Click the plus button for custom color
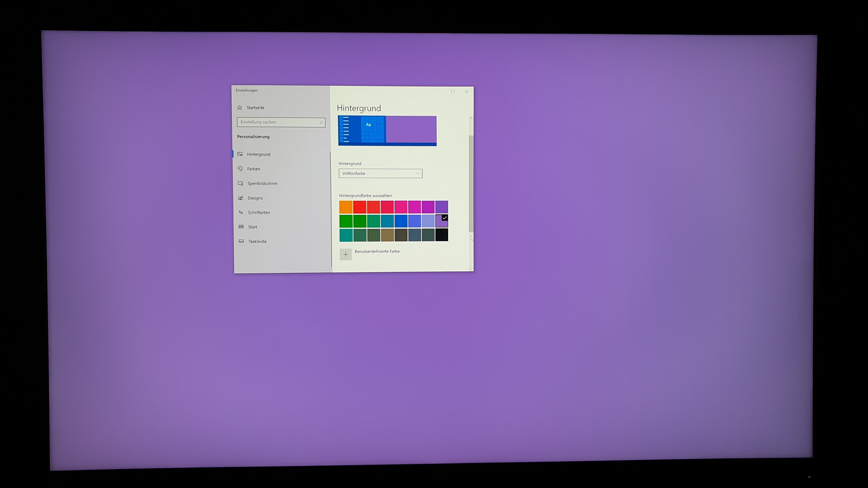868x488 pixels. click(345, 255)
